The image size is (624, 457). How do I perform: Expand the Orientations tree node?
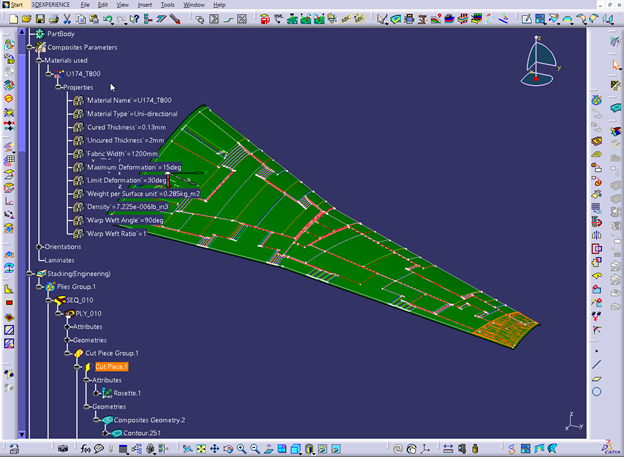[39, 246]
